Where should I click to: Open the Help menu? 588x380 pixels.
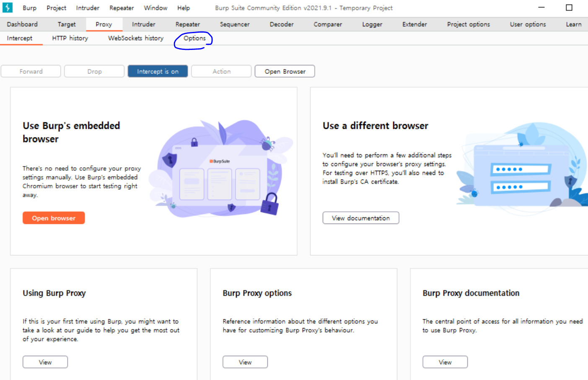(184, 8)
